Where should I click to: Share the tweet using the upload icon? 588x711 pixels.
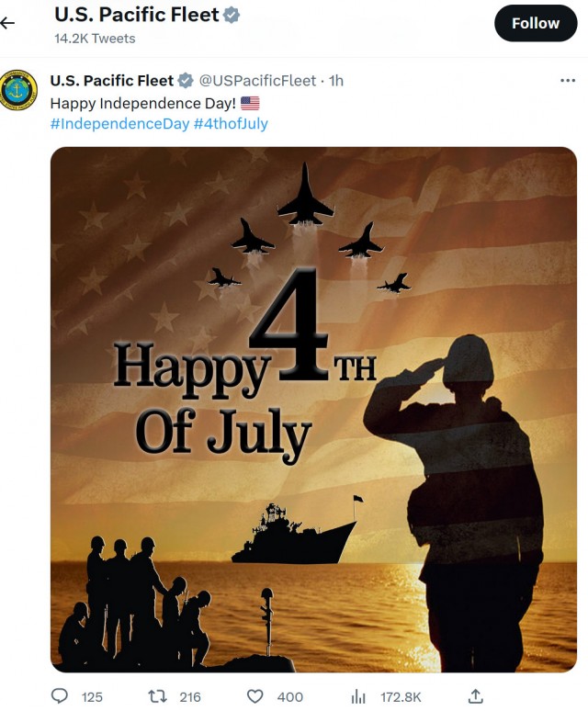coord(476,696)
